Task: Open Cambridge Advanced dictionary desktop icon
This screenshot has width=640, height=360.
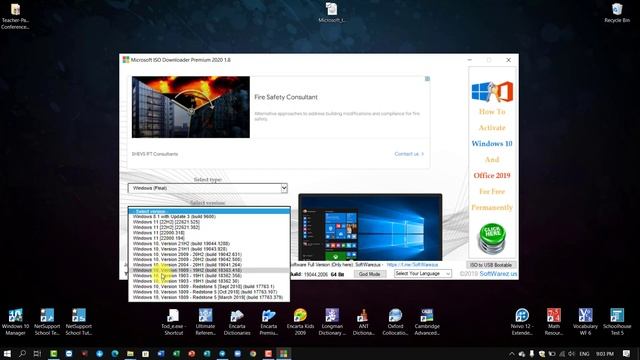Action: tap(427, 322)
